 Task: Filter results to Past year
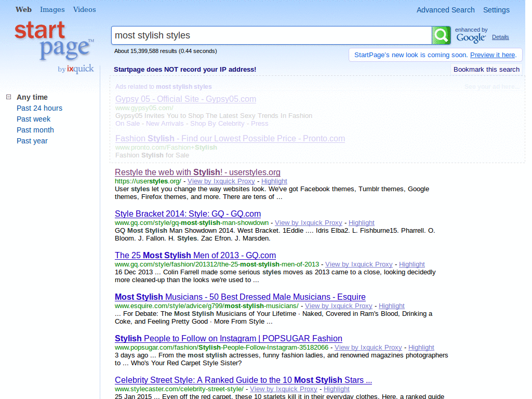point(32,141)
